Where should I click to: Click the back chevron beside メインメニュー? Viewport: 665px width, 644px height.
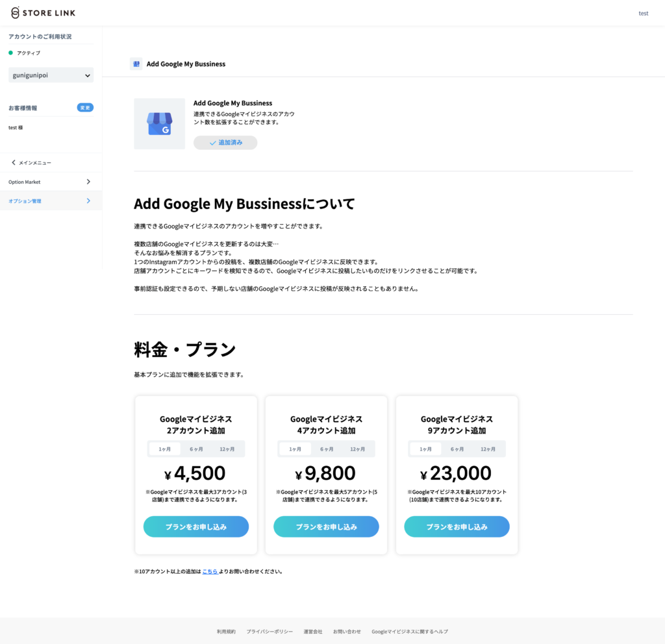point(14,162)
